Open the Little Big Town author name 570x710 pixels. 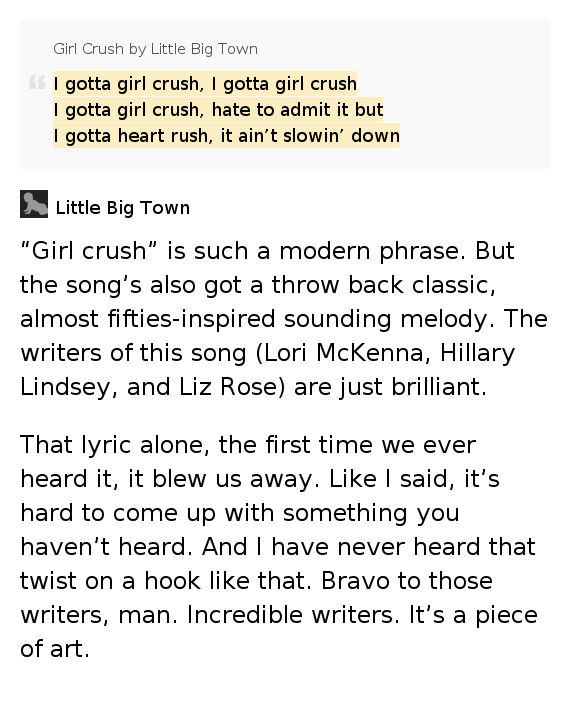pyautogui.click(x=123, y=208)
